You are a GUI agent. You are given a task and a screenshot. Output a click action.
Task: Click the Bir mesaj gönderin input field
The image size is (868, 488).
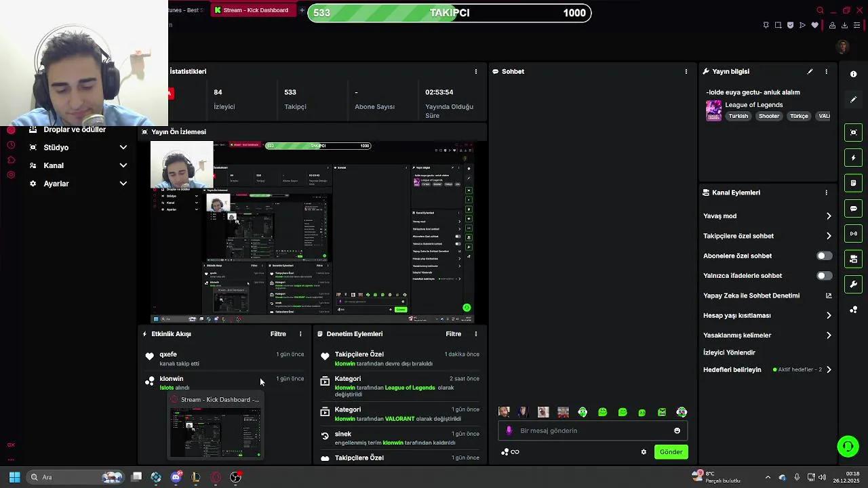(590, 430)
